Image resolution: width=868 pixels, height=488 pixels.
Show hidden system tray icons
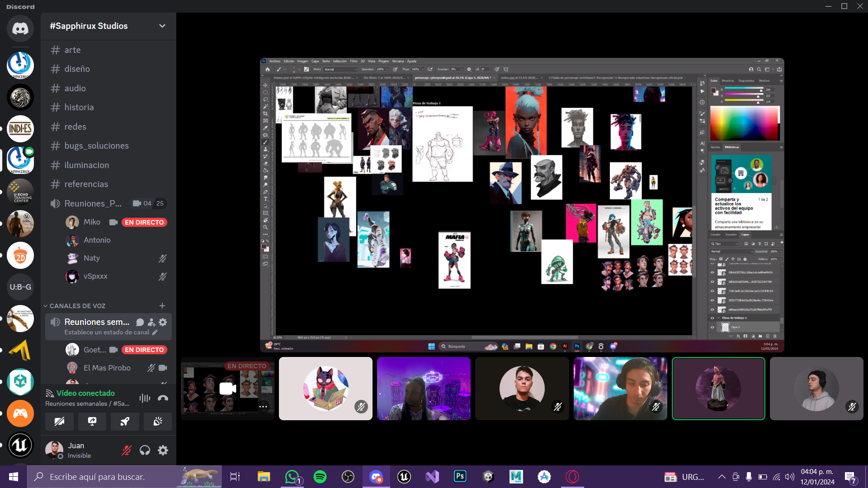[722, 477]
